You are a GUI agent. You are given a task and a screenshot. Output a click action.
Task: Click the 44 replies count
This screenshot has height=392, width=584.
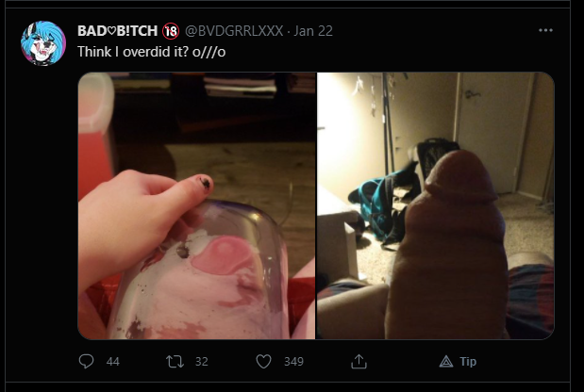coord(113,362)
